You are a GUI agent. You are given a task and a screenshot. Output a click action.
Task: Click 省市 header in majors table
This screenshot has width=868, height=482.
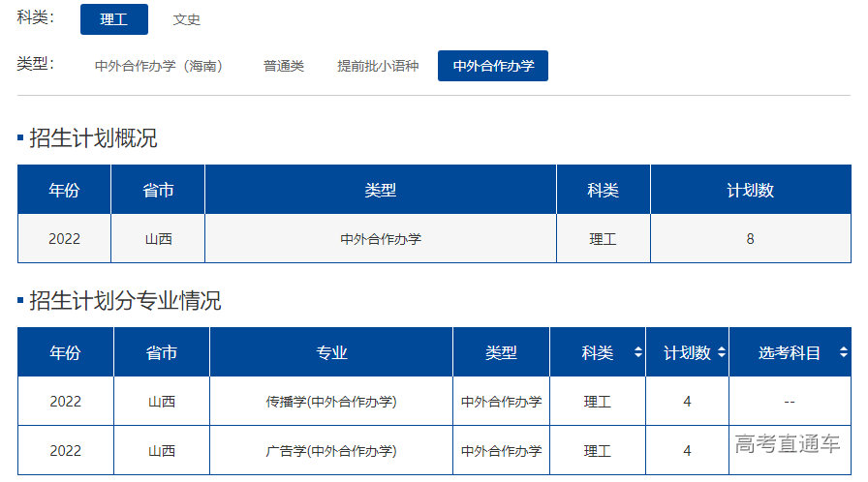click(x=162, y=352)
